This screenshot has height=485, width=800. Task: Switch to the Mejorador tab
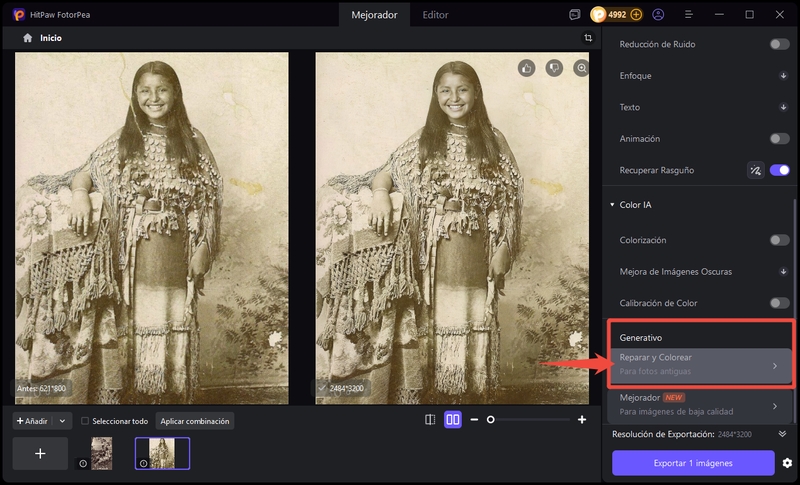point(374,15)
